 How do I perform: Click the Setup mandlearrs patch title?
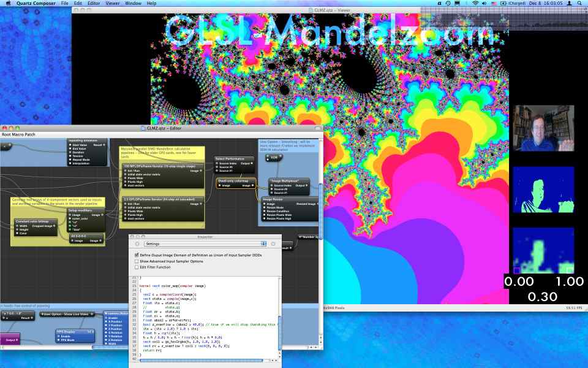tap(80, 210)
